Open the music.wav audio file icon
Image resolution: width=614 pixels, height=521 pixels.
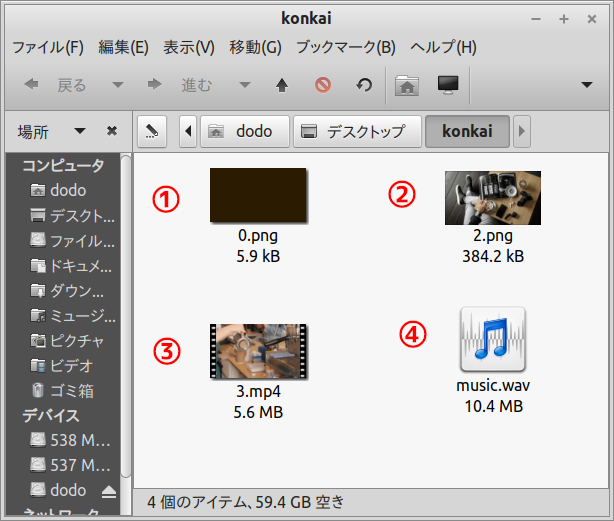pos(491,336)
